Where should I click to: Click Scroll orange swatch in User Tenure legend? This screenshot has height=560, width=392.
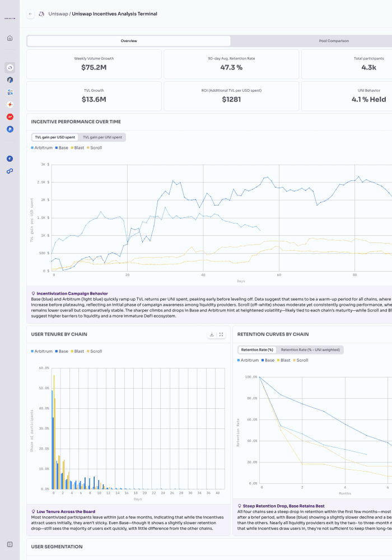(x=88, y=352)
